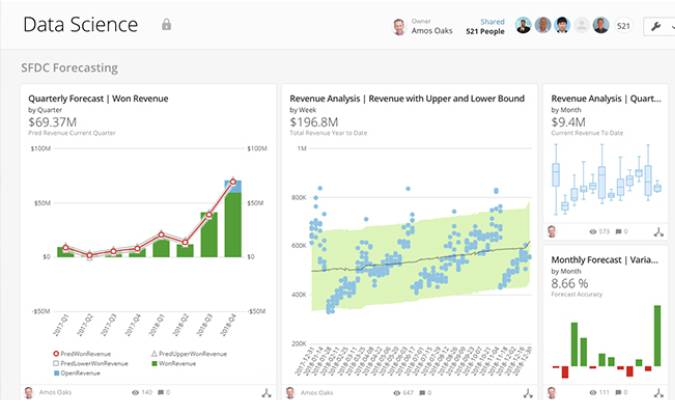Click comment icon on Monthly Forecast card footer

618,392
